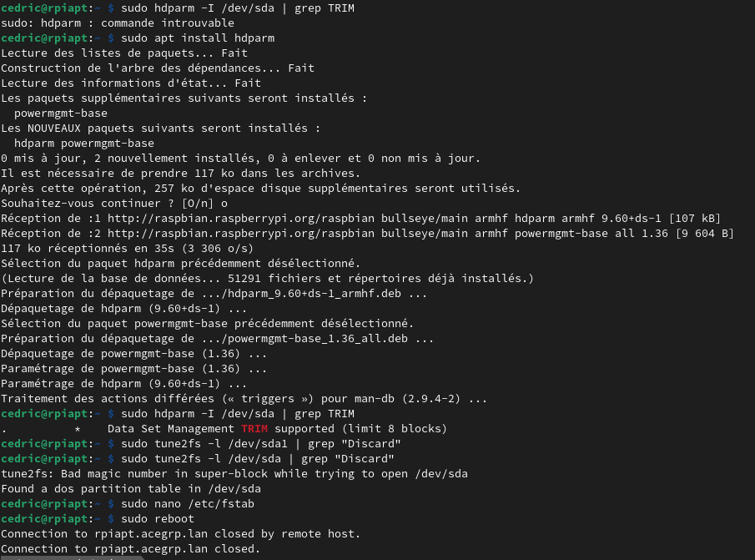
Task: Click the 'sudo reboot' command text
Action: (x=158, y=518)
